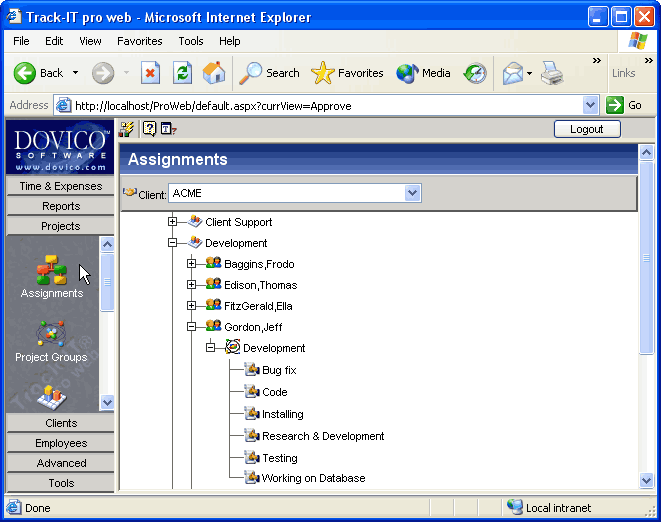Click the Baggins,Frodo employee icon

213,263
